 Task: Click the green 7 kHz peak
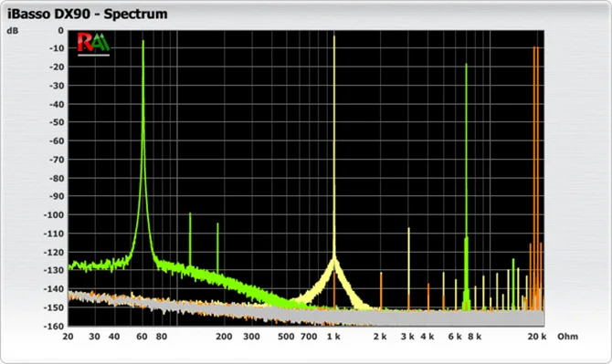pyautogui.click(x=466, y=187)
